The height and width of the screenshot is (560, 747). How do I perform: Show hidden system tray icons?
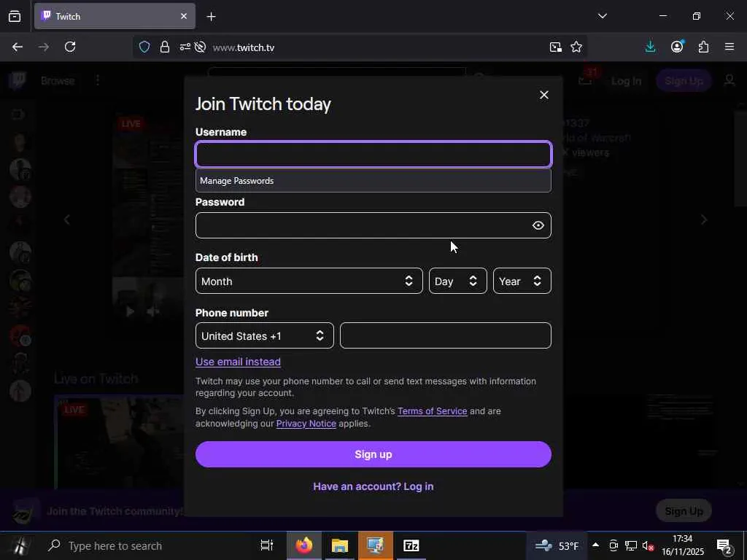[x=595, y=545]
